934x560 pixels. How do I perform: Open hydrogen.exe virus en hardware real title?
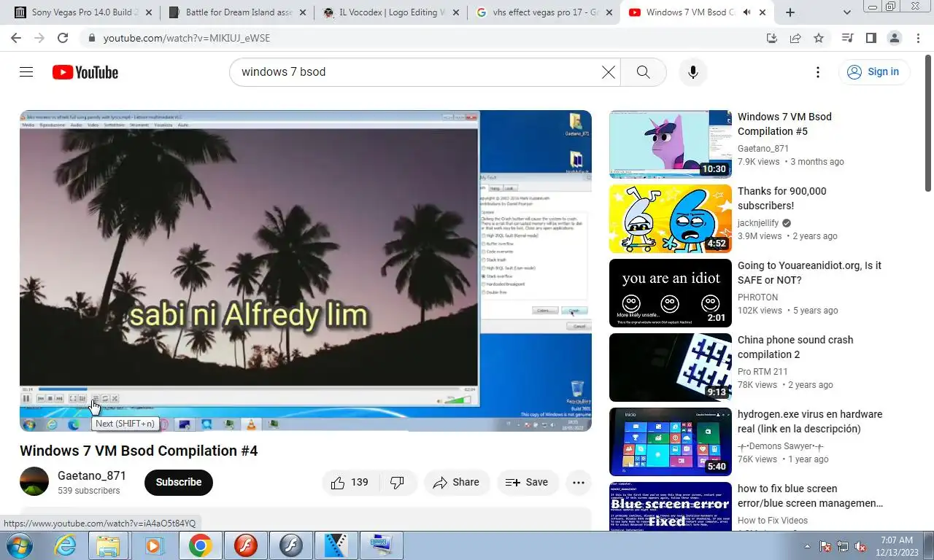pos(810,421)
